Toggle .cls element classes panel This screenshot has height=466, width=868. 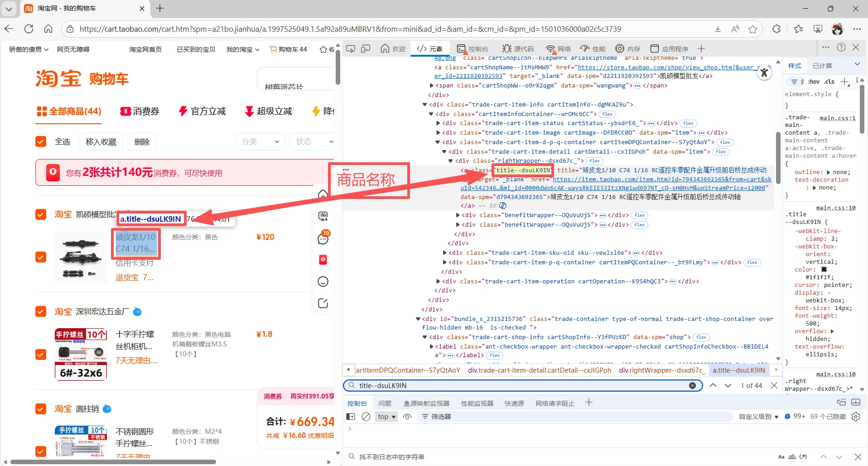tap(829, 82)
